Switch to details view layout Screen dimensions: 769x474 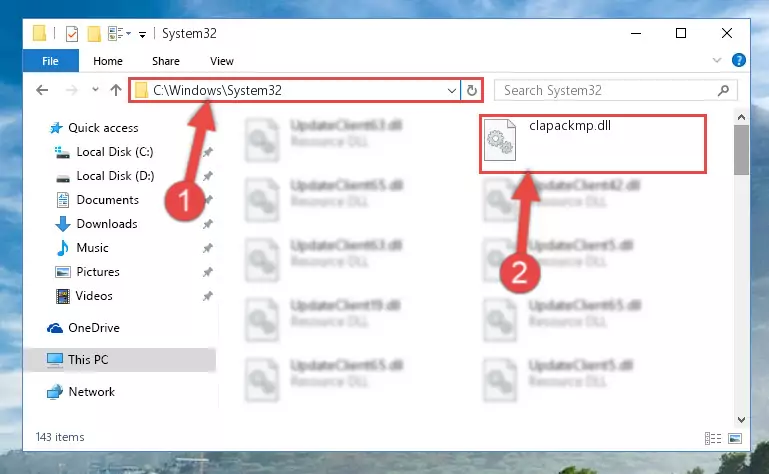713,438
